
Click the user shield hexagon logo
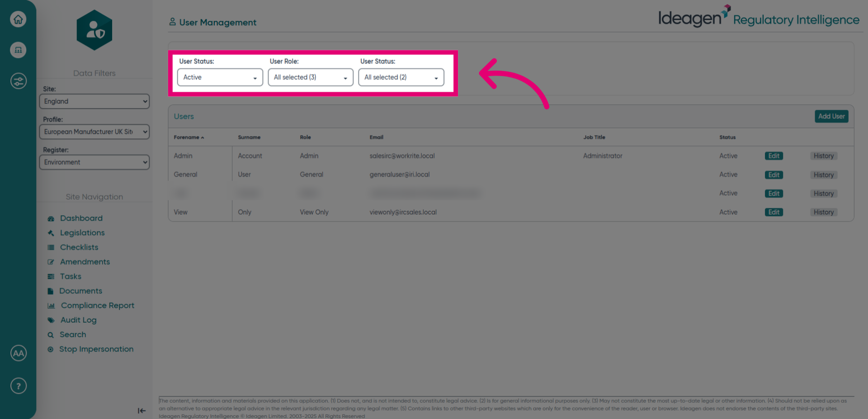tap(94, 30)
